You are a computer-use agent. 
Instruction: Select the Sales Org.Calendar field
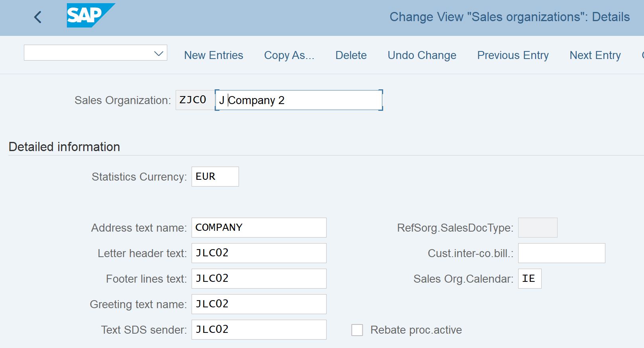tap(529, 279)
